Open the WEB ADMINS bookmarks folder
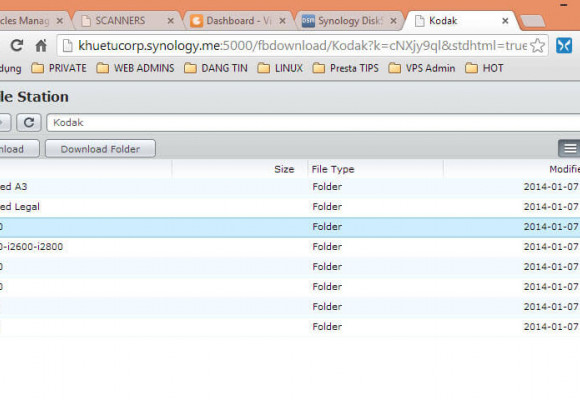 [x=135, y=68]
